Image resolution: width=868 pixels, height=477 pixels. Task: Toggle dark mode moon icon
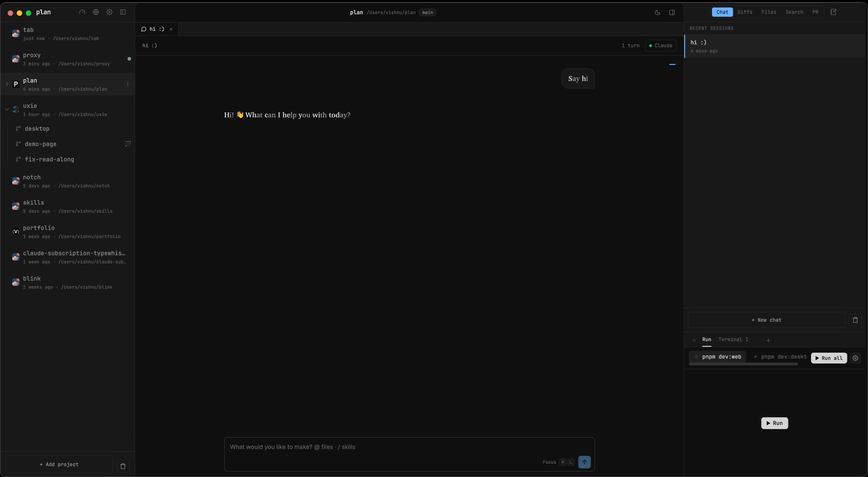tap(657, 12)
